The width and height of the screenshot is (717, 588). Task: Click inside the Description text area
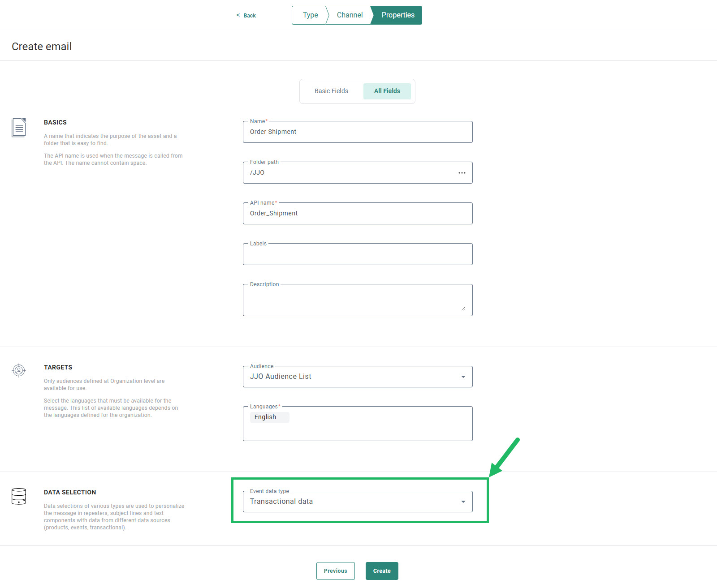tap(357, 300)
